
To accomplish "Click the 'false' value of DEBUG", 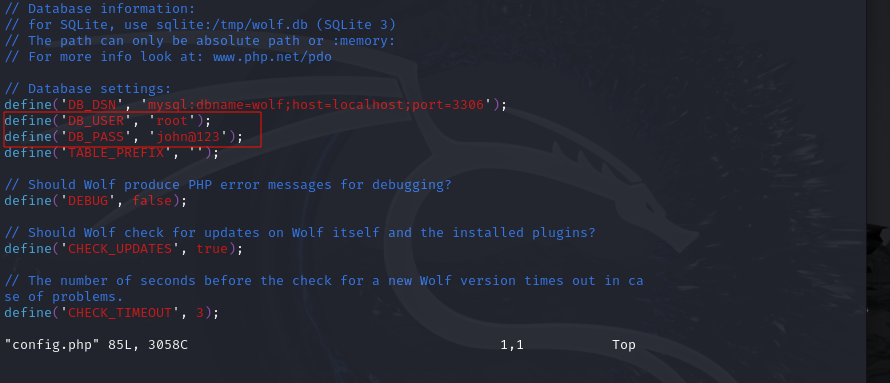I will click(x=152, y=201).
